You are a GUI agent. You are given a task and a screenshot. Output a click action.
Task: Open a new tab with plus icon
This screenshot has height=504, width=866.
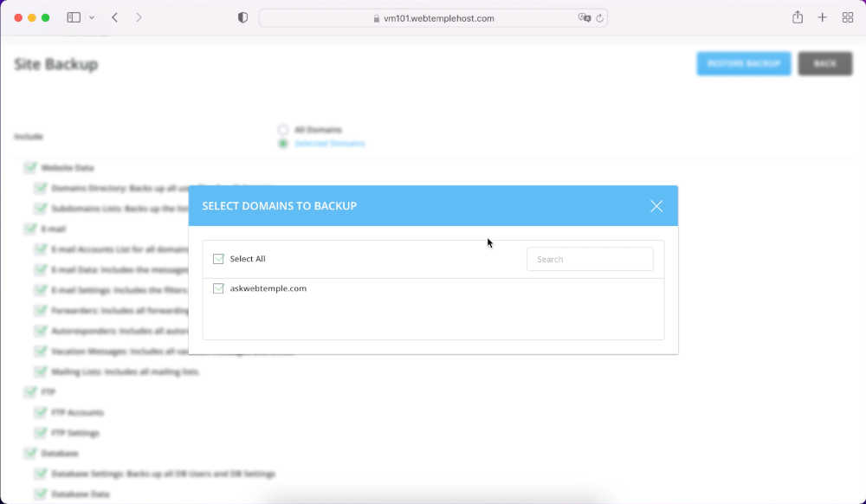coord(823,17)
